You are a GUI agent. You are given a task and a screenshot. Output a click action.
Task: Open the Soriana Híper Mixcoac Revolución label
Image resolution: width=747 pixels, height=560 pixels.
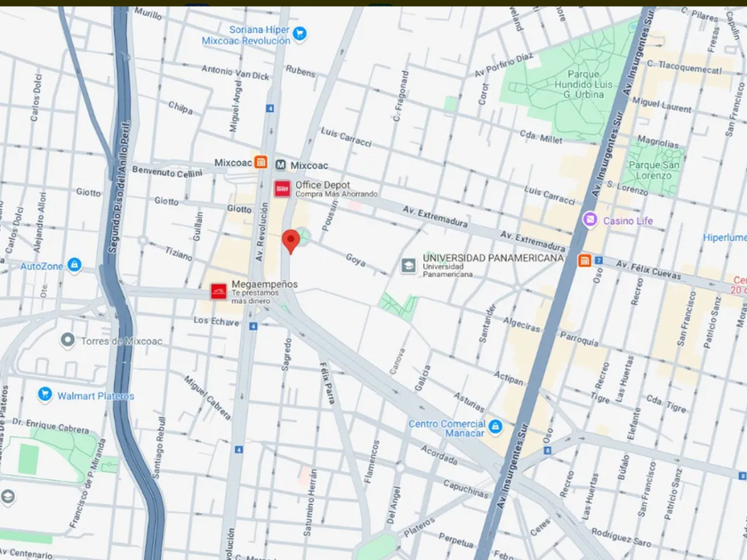pyautogui.click(x=245, y=36)
